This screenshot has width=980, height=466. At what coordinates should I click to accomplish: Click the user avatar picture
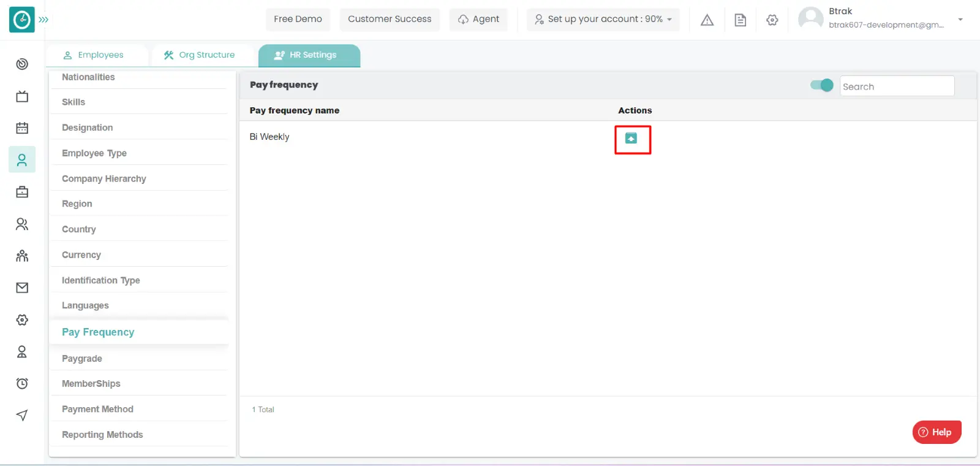tap(811, 18)
